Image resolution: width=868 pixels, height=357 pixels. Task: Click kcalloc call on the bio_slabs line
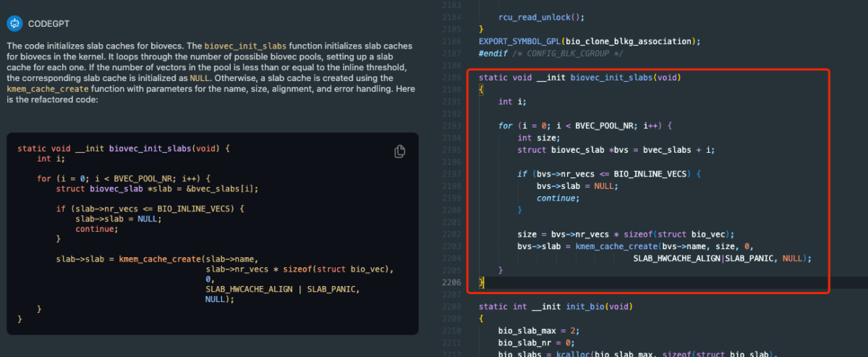point(569,353)
